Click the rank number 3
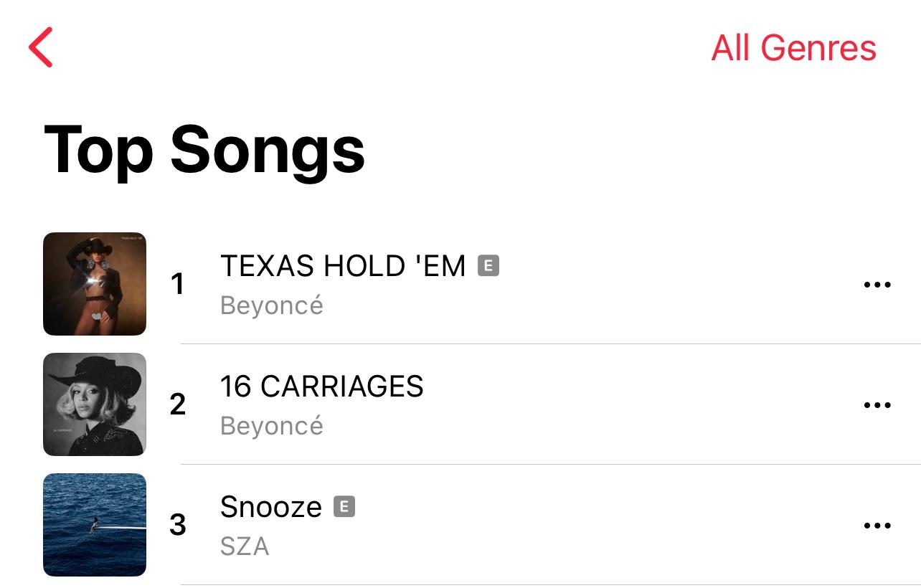Image resolution: width=921 pixels, height=588 pixels. tap(177, 526)
